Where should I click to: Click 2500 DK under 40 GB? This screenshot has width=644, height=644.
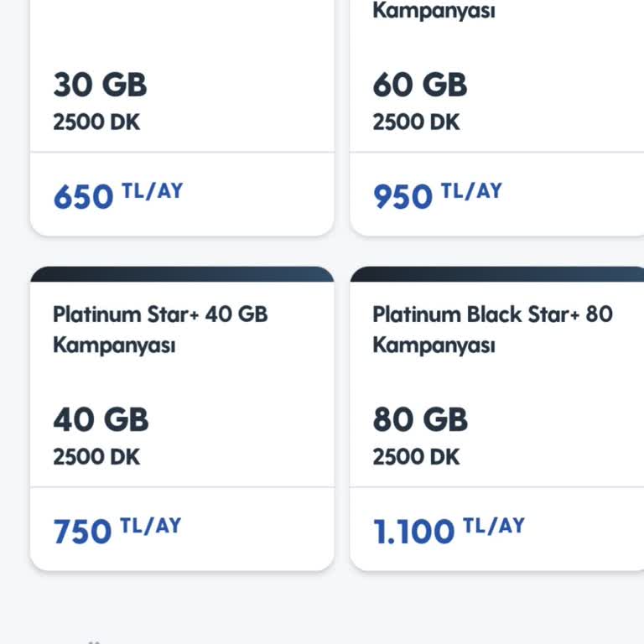click(x=96, y=457)
